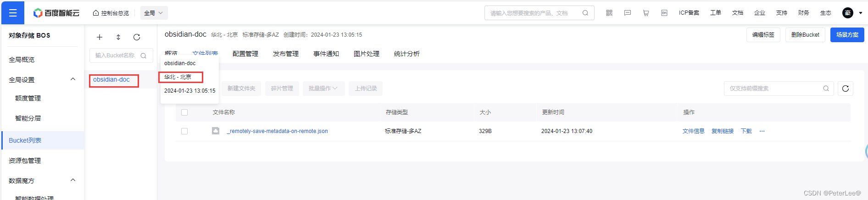Open 支持 in the top bar
Screen dimensions: 868x200
pyautogui.click(x=782, y=13)
